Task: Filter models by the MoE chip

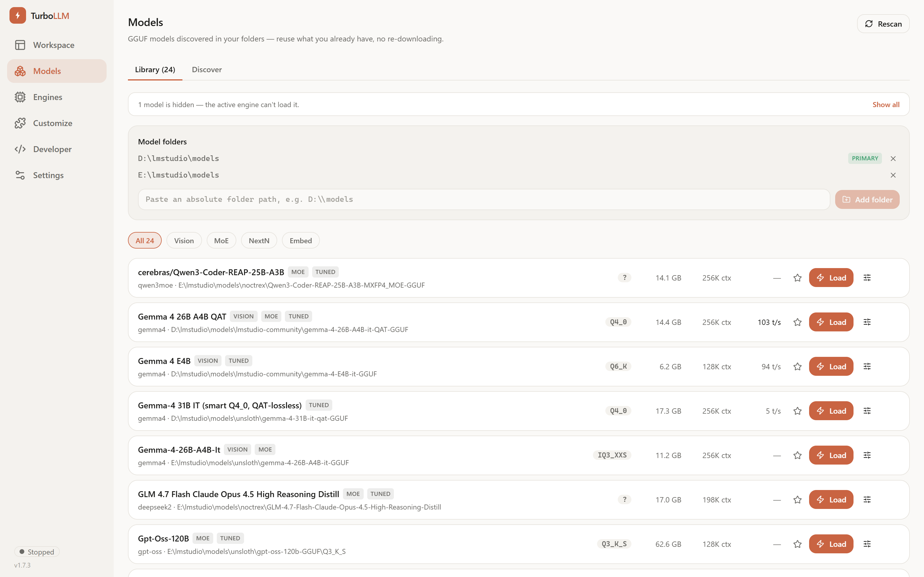Action: [x=221, y=240]
